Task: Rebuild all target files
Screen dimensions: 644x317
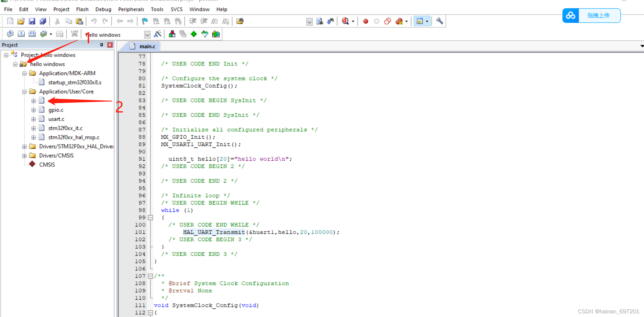Action: (x=31, y=34)
